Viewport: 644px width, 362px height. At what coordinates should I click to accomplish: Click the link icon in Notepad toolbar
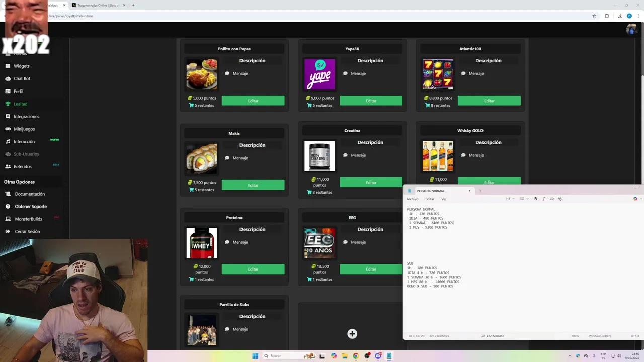(552, 199)
